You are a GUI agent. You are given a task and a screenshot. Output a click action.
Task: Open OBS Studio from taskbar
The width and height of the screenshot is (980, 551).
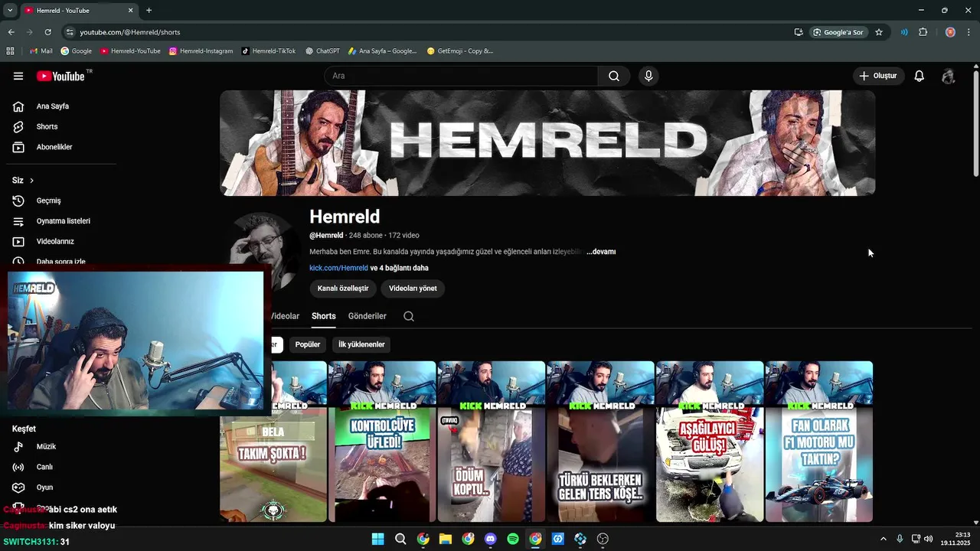[603, 539]
